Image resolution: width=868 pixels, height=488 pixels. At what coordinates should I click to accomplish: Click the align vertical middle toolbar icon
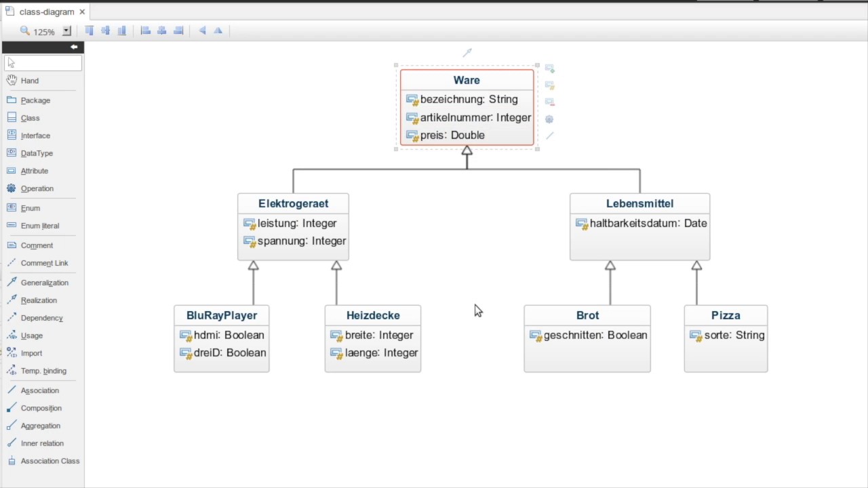coord(106,30)
